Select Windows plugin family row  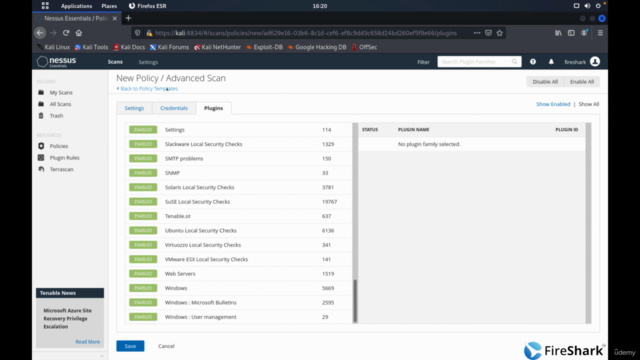point(239,288)
